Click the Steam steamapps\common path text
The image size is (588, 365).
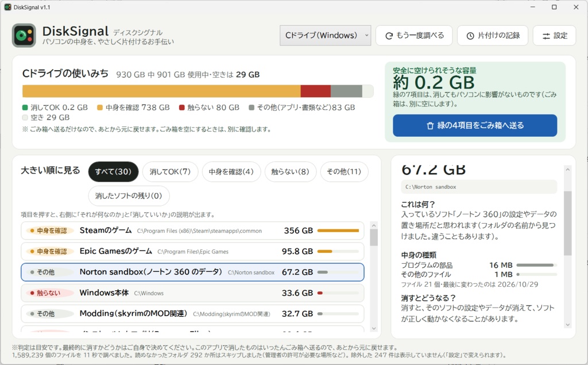click(199, 231)
